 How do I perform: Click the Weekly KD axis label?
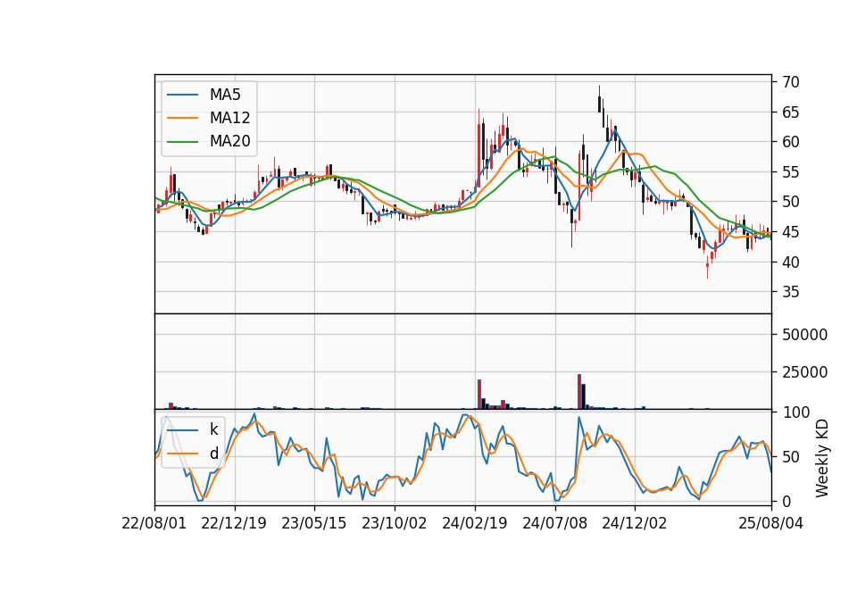[x=821, y=458]
